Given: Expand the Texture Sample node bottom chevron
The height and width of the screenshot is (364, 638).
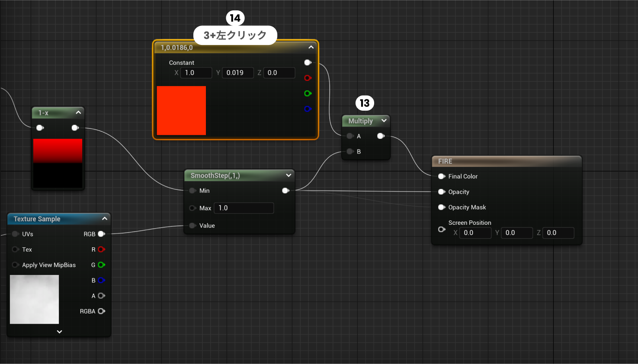Looking at the screenshot, I should 59,332.
